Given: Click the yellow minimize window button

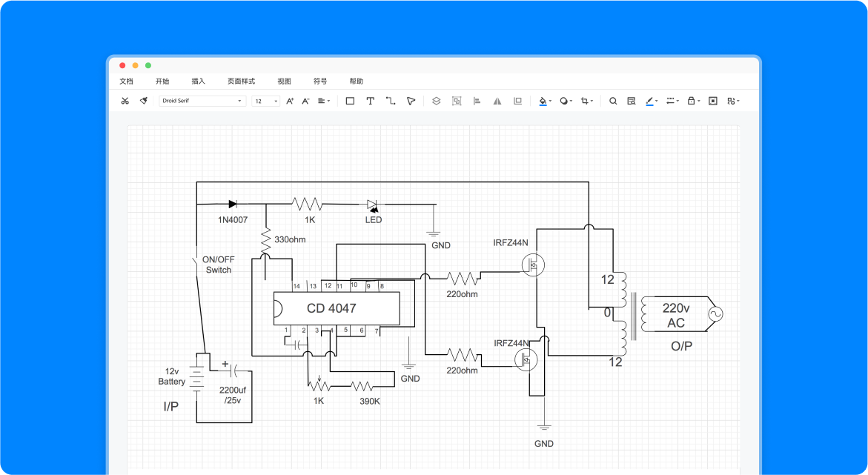Looking at the screenshot, I should 135,65.
